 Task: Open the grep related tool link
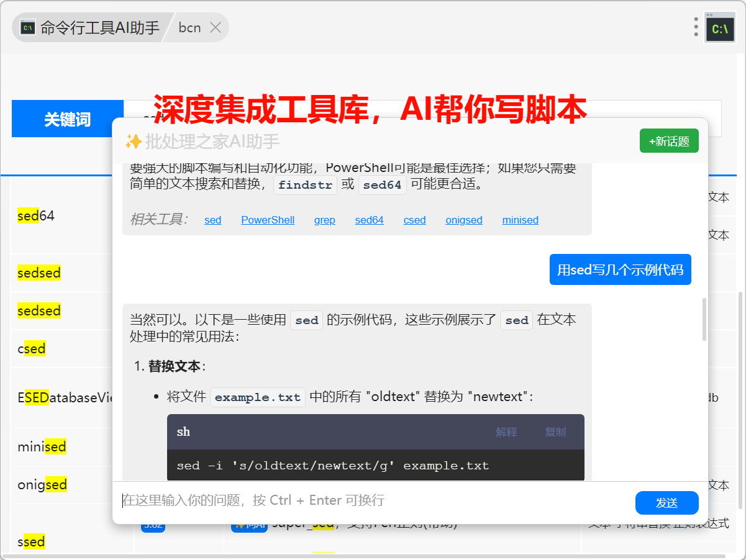[x=324, y=220]
